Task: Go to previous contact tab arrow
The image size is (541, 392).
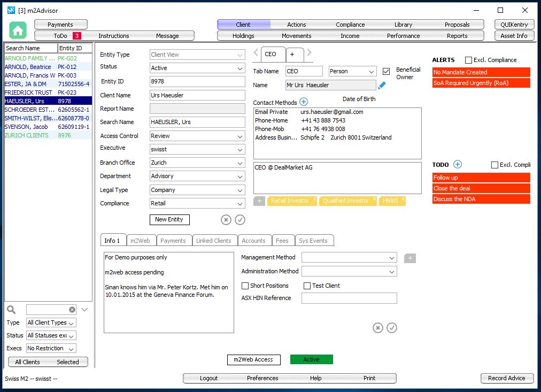Action: [x=256, y=52]
